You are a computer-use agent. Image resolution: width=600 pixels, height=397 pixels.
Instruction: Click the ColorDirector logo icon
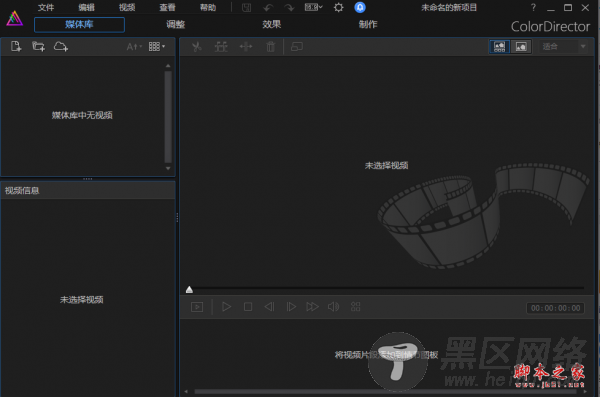click(15, 18)
